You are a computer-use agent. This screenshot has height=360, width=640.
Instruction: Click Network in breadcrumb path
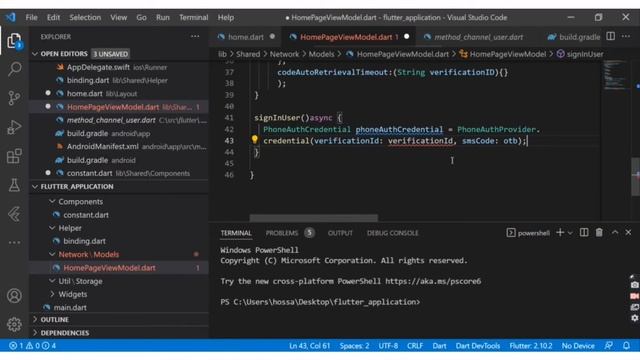click(x=284, y=54)
